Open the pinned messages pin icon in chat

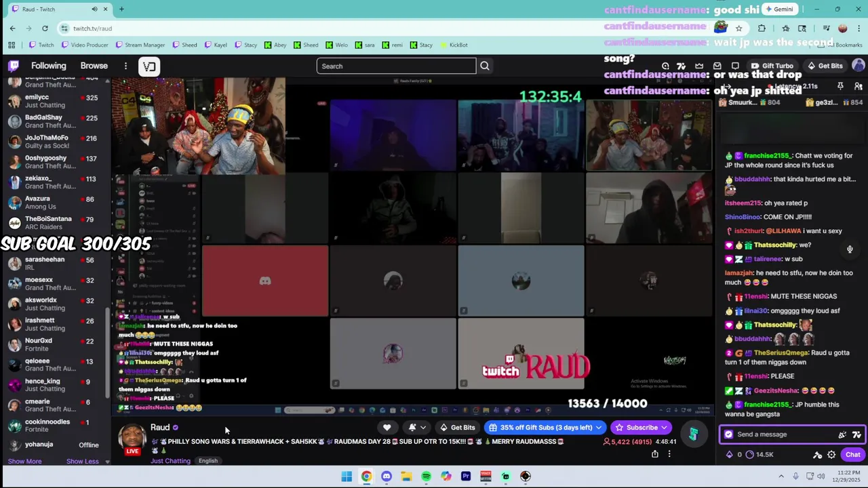pyautogui.click(x=840, y=86)
